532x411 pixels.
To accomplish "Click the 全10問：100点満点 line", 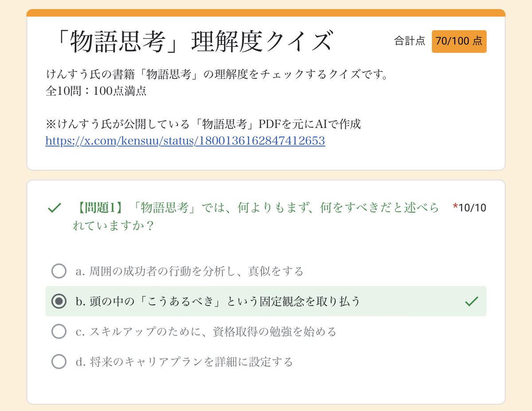I will [96, 91].
